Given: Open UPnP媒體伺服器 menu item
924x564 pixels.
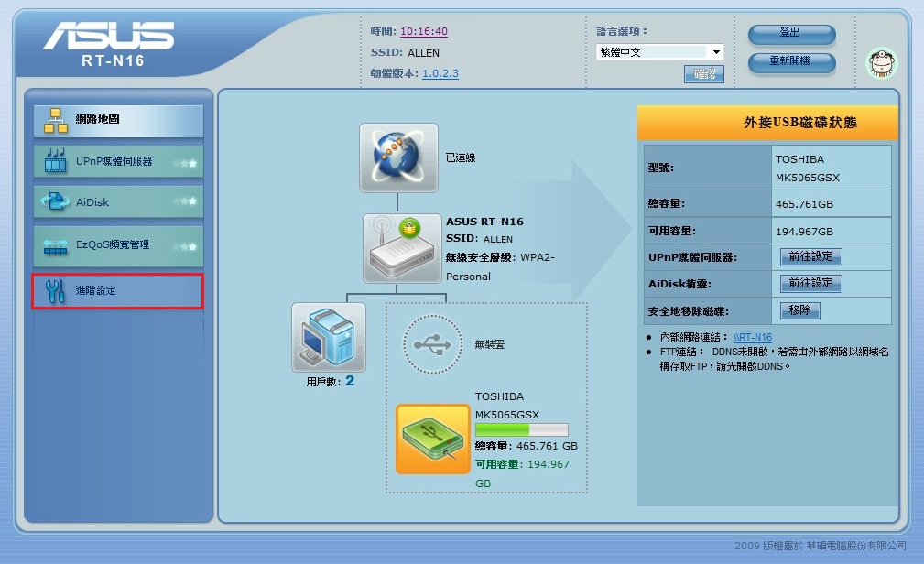Looking at the screenshot, I should [x=118, y=161].
